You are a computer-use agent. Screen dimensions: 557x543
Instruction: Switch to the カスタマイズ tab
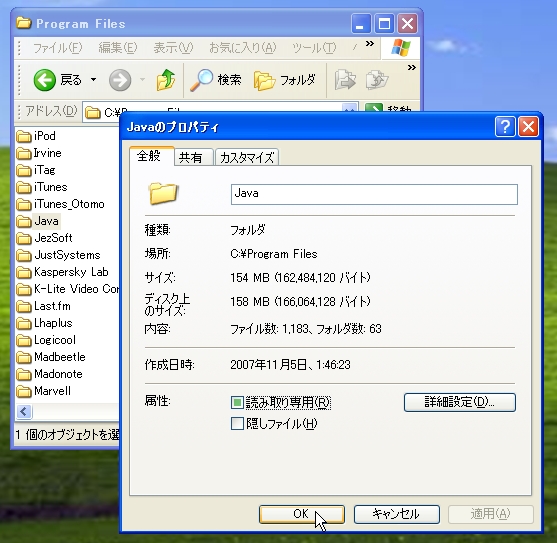247,157
